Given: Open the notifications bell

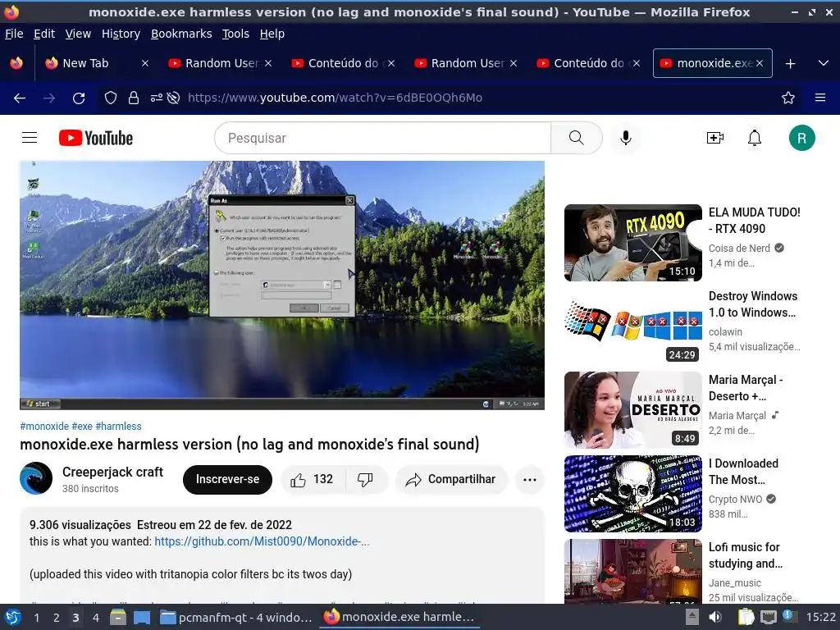Looking at the screenshot, I should [x=755, y=138].
